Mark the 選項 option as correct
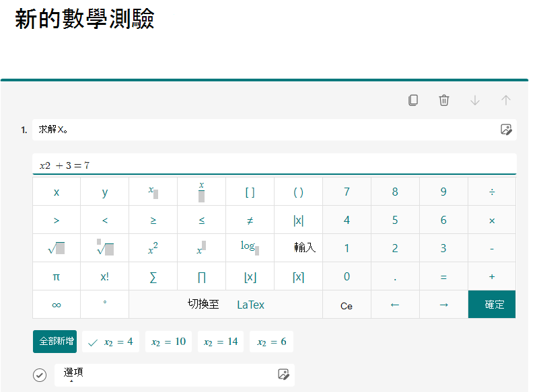 point(40,375)
